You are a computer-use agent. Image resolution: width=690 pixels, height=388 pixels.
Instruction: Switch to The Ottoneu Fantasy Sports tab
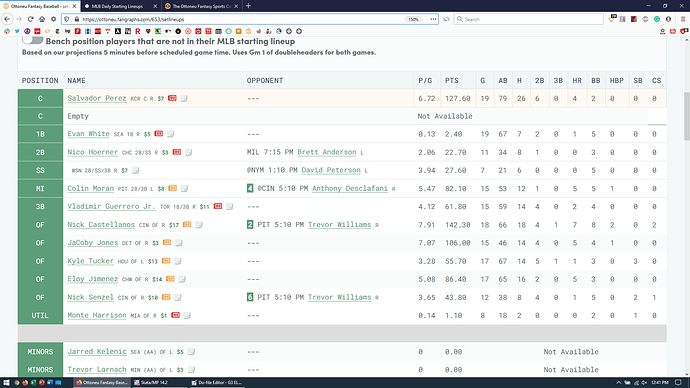(201, 6)
